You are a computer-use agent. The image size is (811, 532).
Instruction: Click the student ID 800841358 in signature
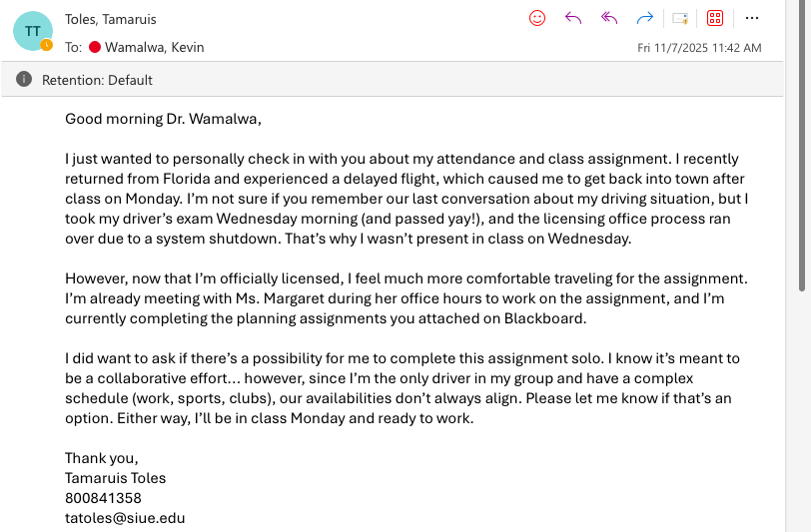click(x=103, y=498)
